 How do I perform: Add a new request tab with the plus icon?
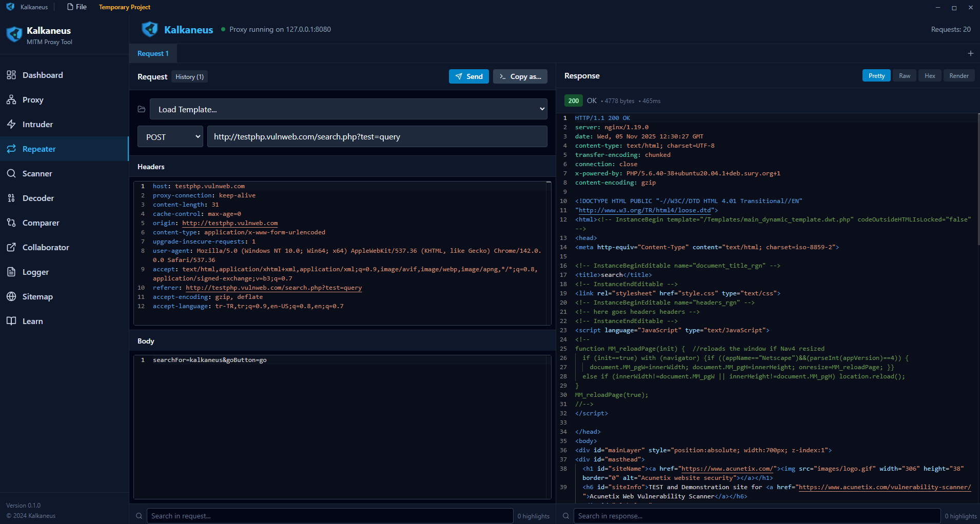click(970, 53)
